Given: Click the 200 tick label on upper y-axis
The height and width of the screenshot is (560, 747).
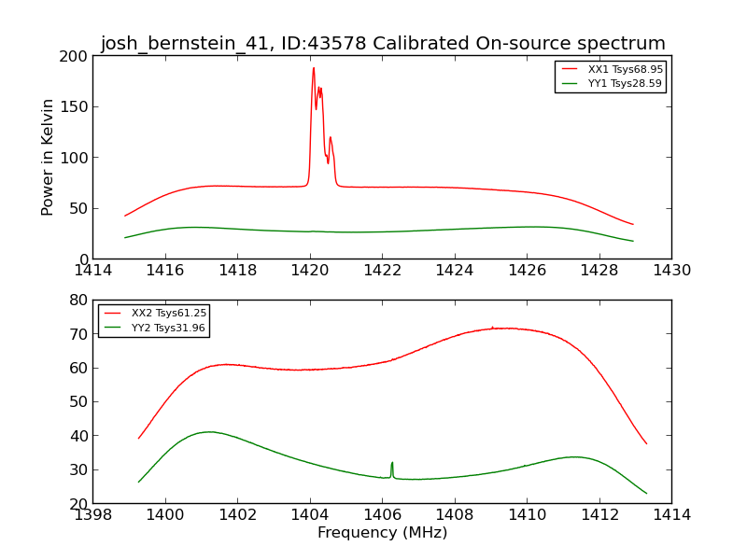Looking at the screenshot, I should click(x=77, y=56).
